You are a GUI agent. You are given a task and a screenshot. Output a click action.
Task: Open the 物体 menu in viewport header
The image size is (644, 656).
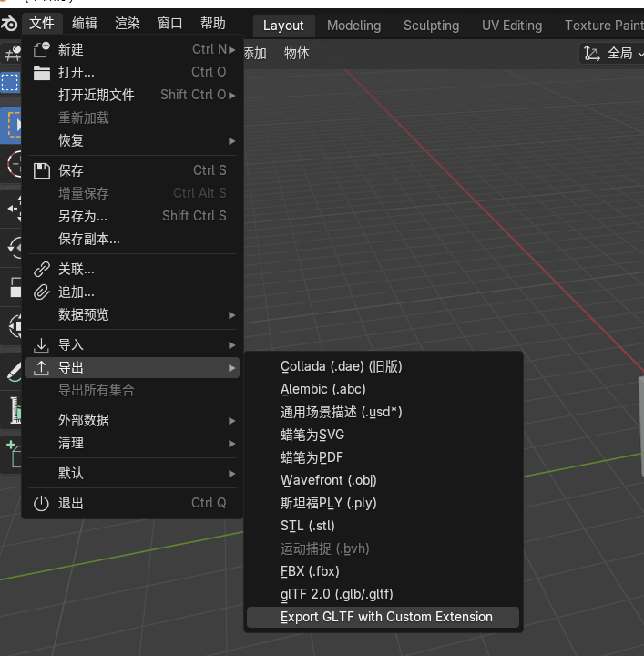click(296, 53)
